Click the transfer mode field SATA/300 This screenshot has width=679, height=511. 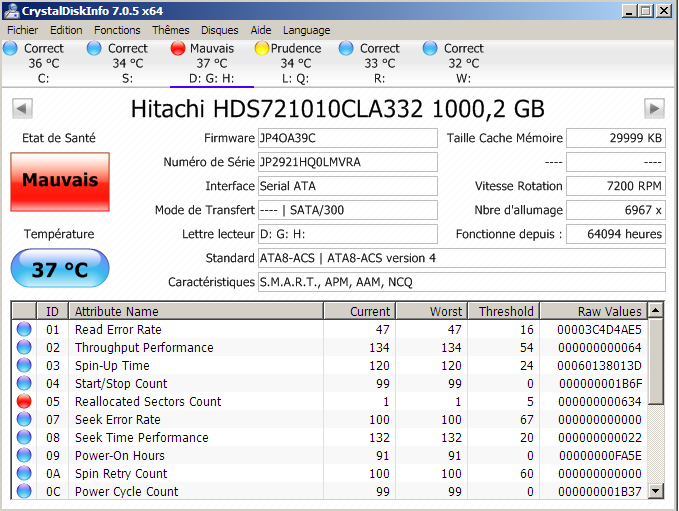[x=348, y=210]
